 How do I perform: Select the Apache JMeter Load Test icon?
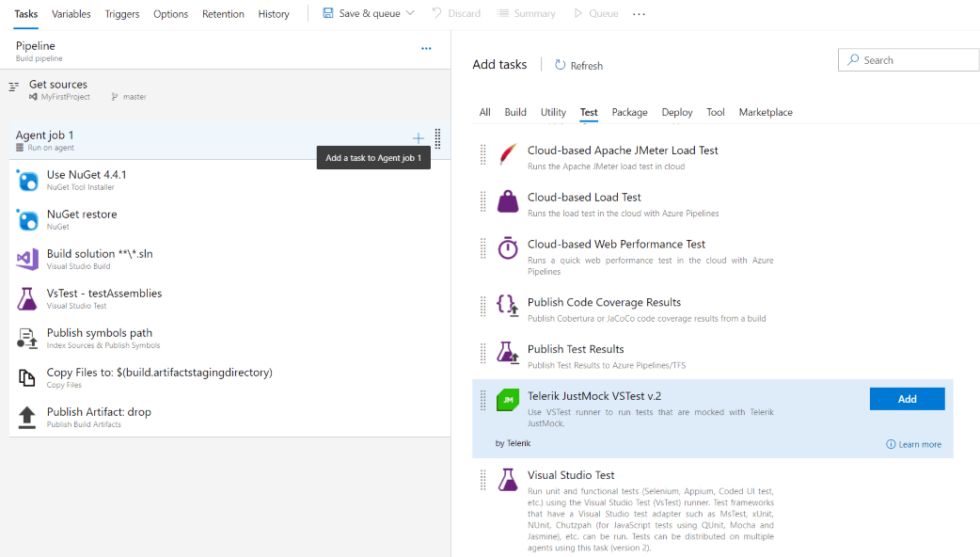[x=508, y=151]
